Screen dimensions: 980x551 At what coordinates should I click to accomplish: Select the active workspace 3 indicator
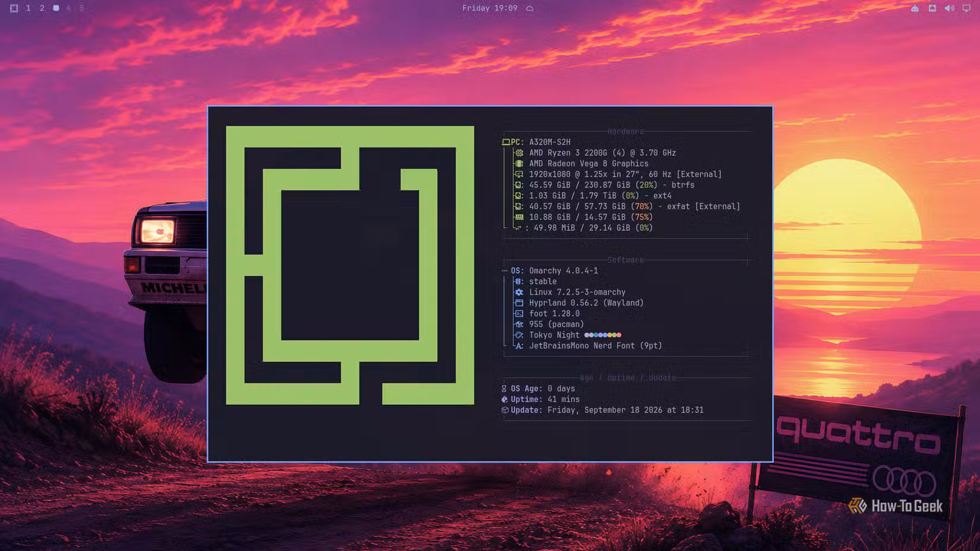[x=56, y=8]
